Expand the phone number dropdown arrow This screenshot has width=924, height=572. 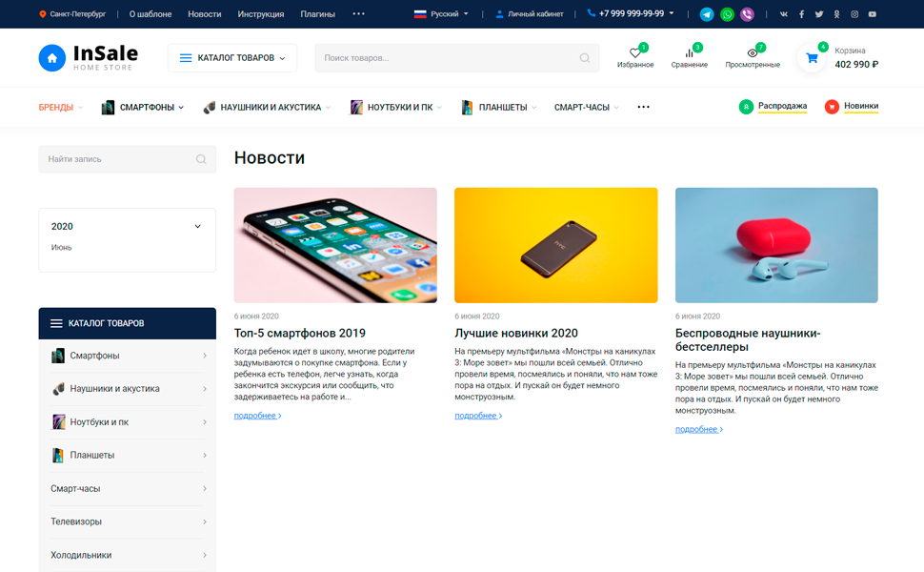(672, 13)
